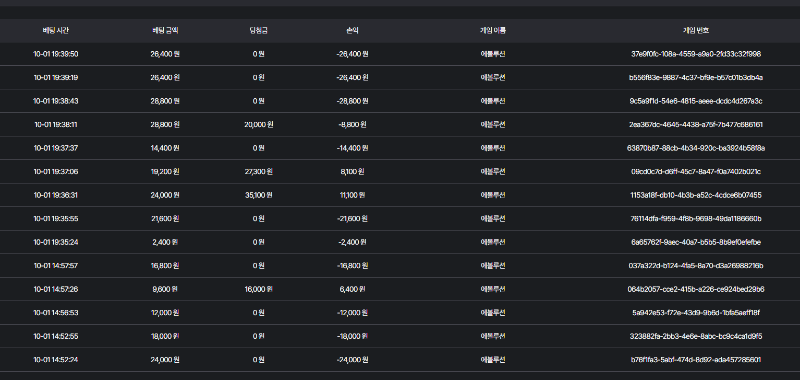Select the -21,600 원 loss cell
The image size is (800, 380).
click(x=352, y=218)
